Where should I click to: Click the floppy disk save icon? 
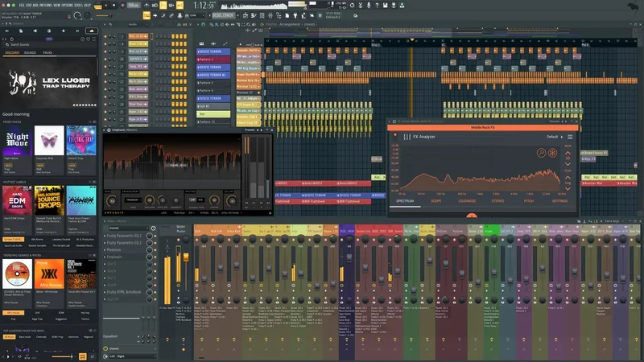point(386,6)
